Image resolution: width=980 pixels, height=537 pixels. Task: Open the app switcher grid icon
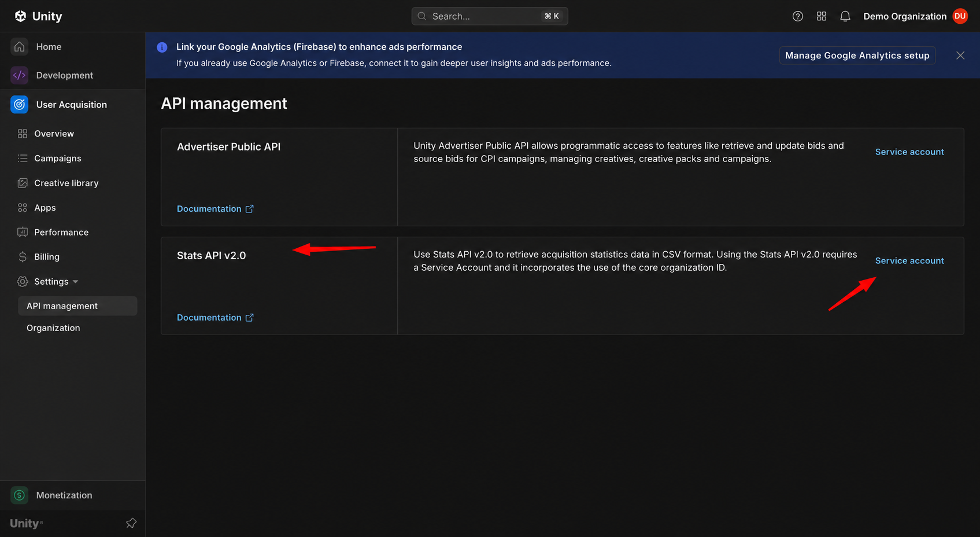822,16
